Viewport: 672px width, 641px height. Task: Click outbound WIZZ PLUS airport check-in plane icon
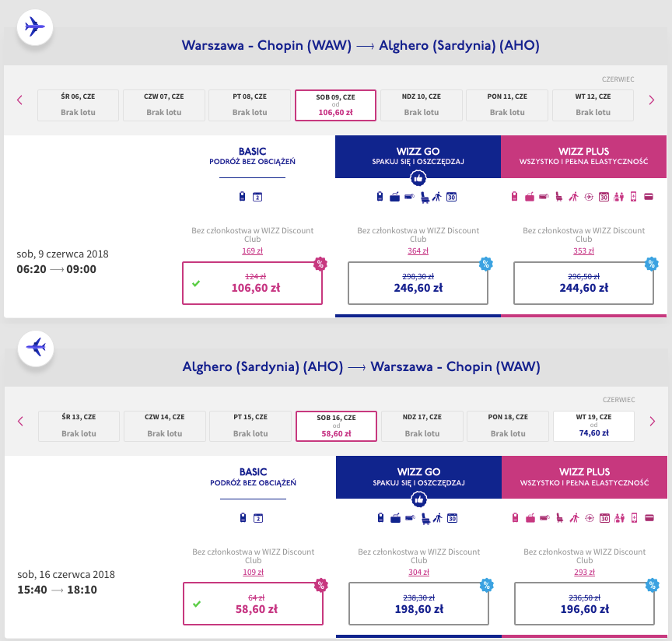click(x=589, y=197)
